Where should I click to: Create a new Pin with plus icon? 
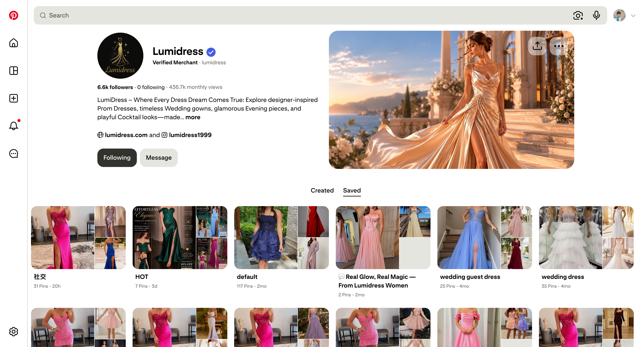(x=13, y=98)
